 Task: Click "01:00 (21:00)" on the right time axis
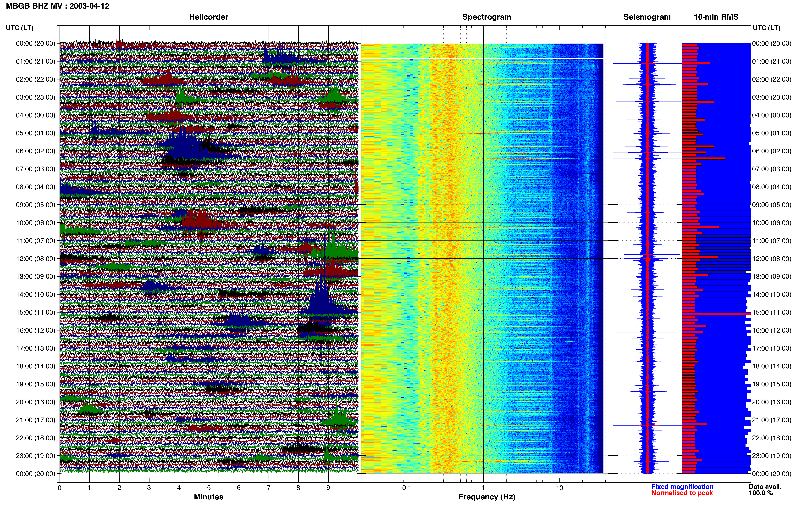772,61
